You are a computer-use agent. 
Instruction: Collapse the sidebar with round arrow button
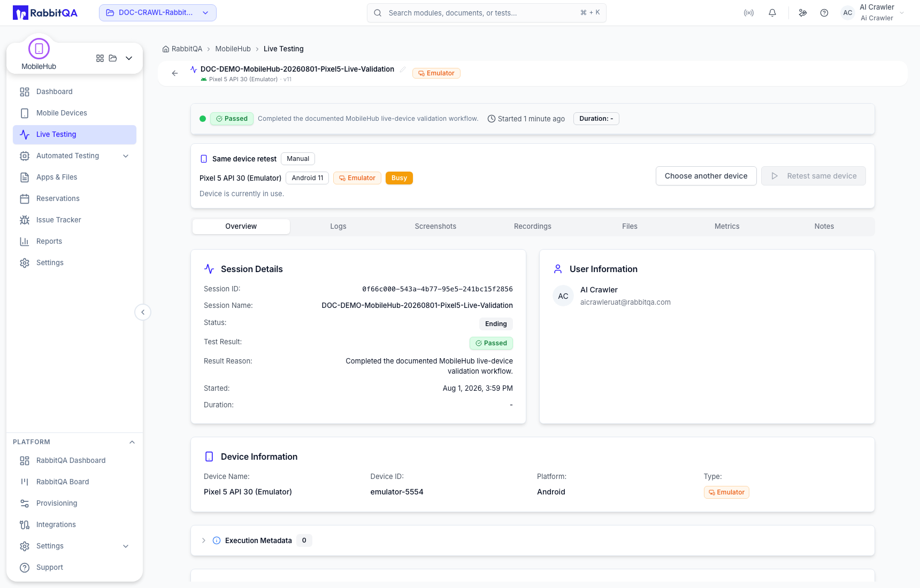pos(143,312)
